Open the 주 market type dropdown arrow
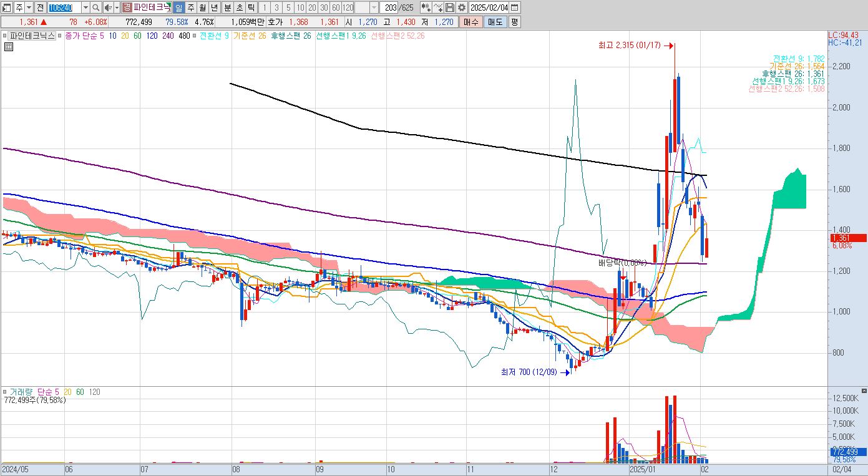Image resolution: width=868 pixels, height=476 pixels. 29,7
